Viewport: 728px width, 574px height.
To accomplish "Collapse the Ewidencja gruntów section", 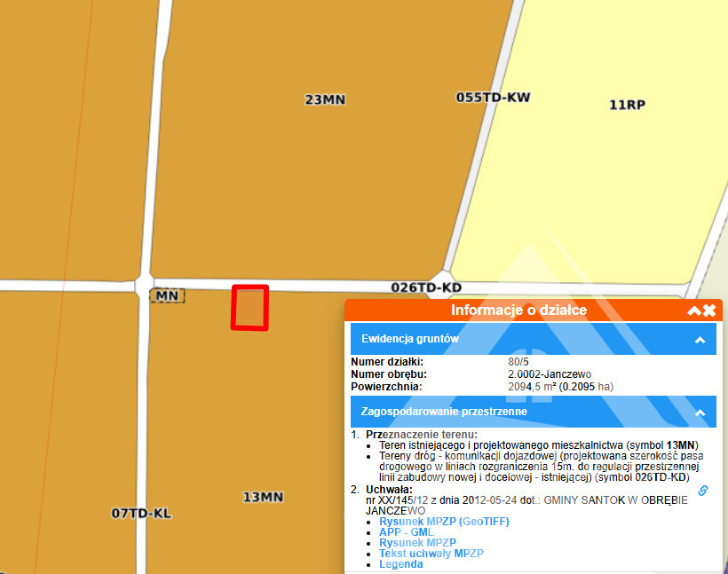I will [700, 340].
